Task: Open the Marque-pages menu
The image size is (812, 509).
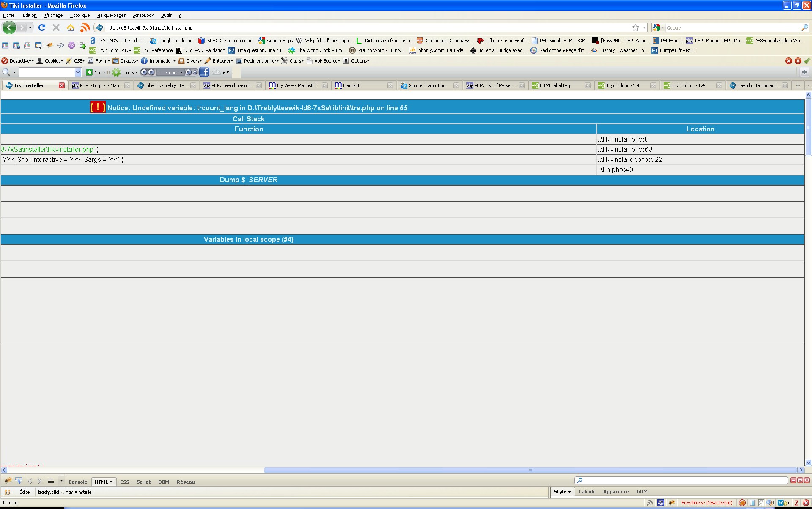Action: pyautogui.click(x=111, y=15)
